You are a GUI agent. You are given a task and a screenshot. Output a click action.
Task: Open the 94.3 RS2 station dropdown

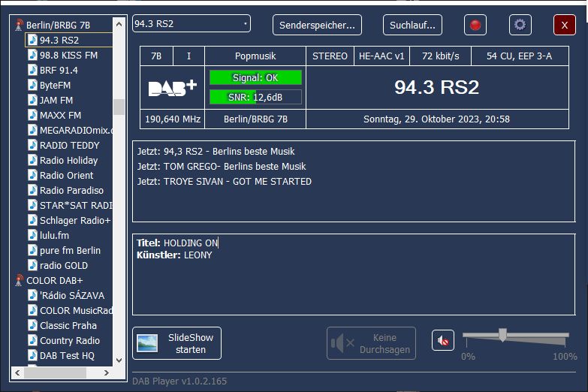pos(191,23)
